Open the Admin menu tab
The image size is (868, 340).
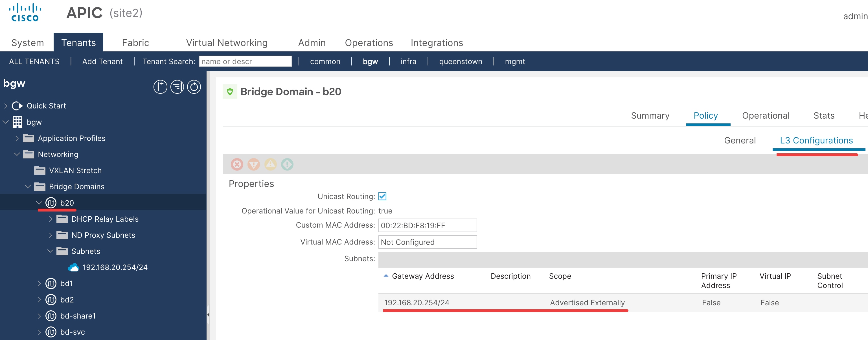312,43
